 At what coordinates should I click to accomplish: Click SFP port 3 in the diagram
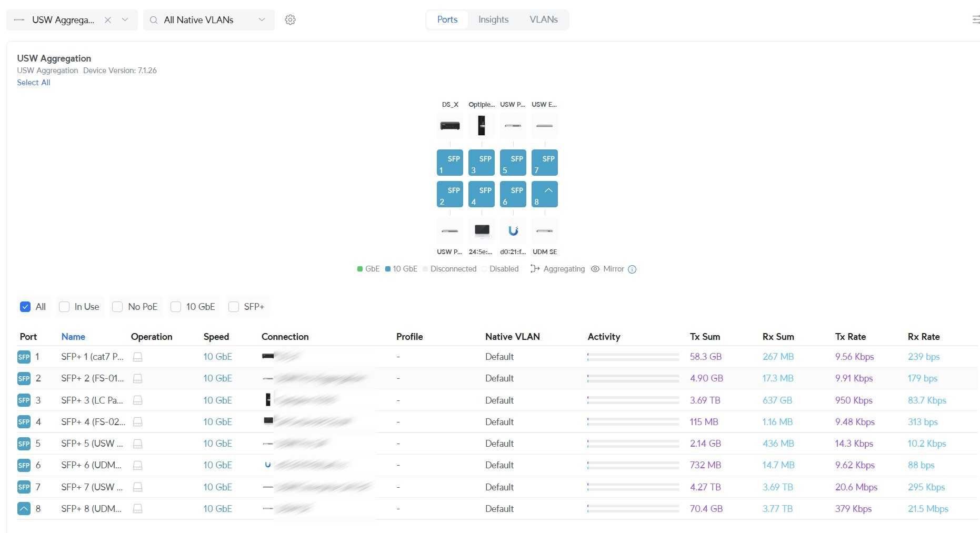(481, 163)
